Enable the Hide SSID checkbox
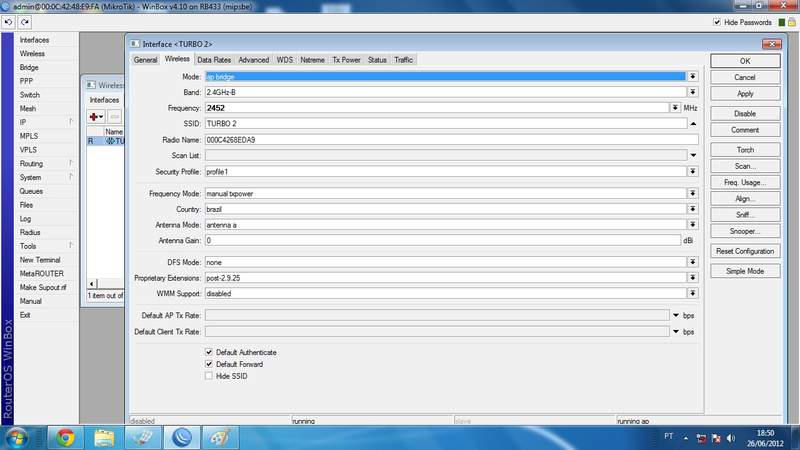This screenshot has width=800, height=450. [209, 376]
